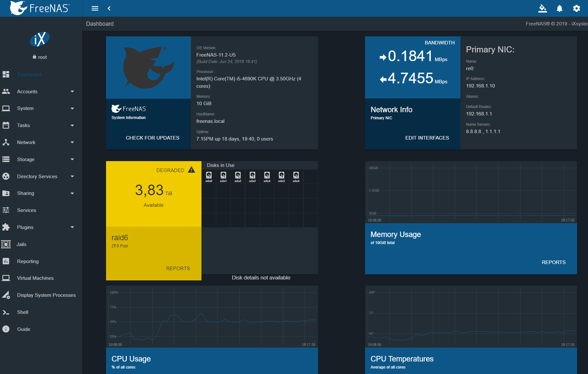588x374 pixels.
Task: Open the theme color picker icon
Action: pyautogui.click(x=542, y=8)
